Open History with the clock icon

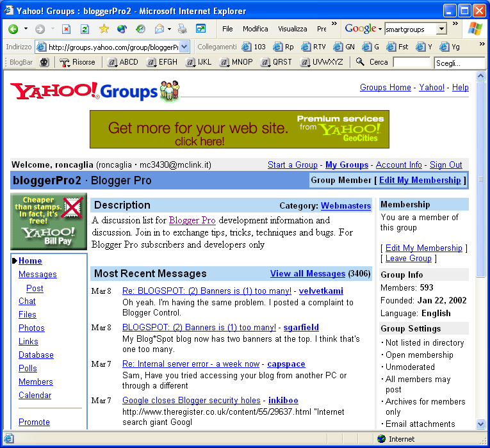[x=140, y=29]
